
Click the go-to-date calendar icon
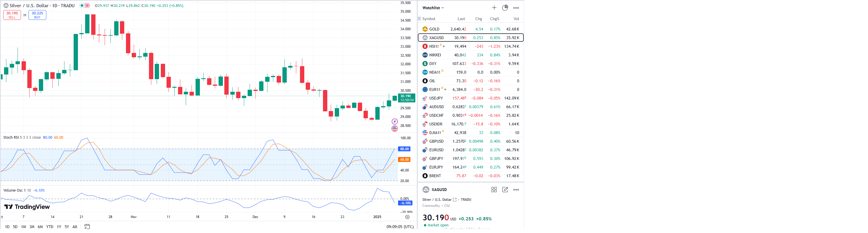point(87,227)
